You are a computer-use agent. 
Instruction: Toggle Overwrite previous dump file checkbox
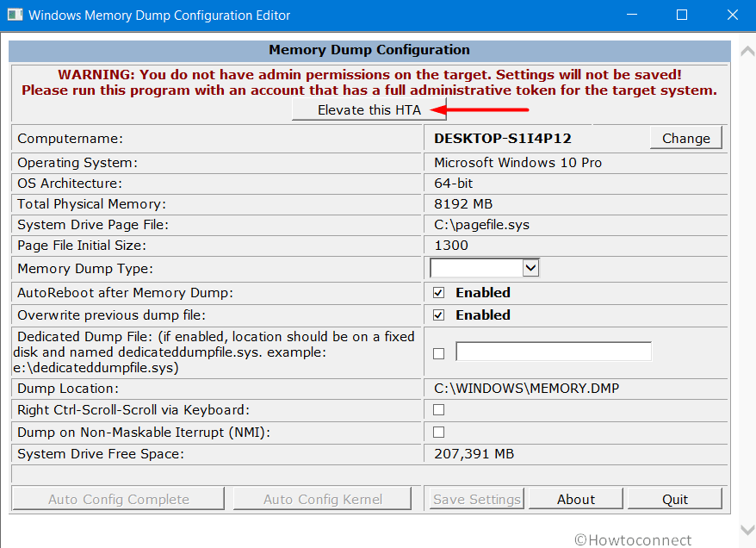coord(438,315)
